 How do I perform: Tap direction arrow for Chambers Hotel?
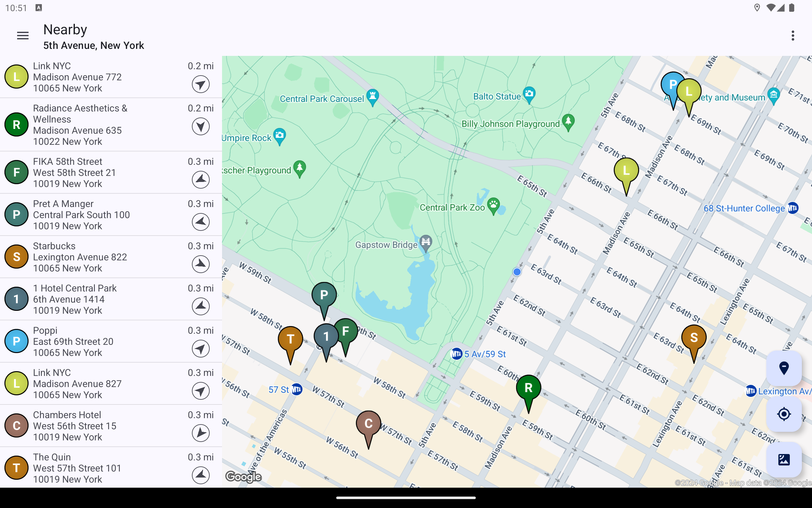(x=201, y=433)
